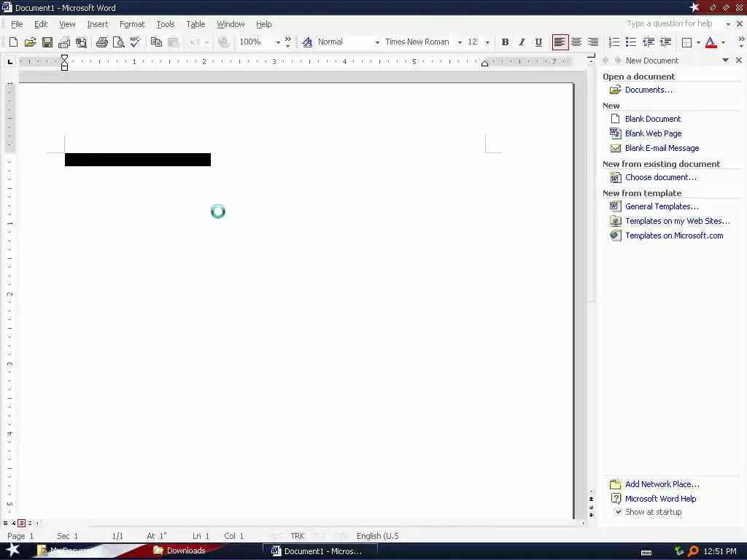The width and height of the screenshot is (747, 560).
Task: Click the Undo arrow icon
Action: [x=194, y=42]
